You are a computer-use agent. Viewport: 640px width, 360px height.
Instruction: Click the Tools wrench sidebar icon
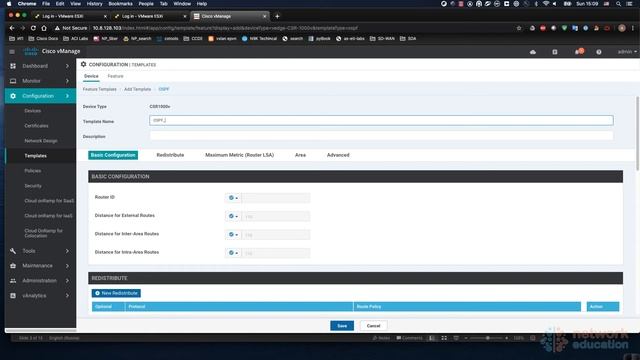pos(13,251)
